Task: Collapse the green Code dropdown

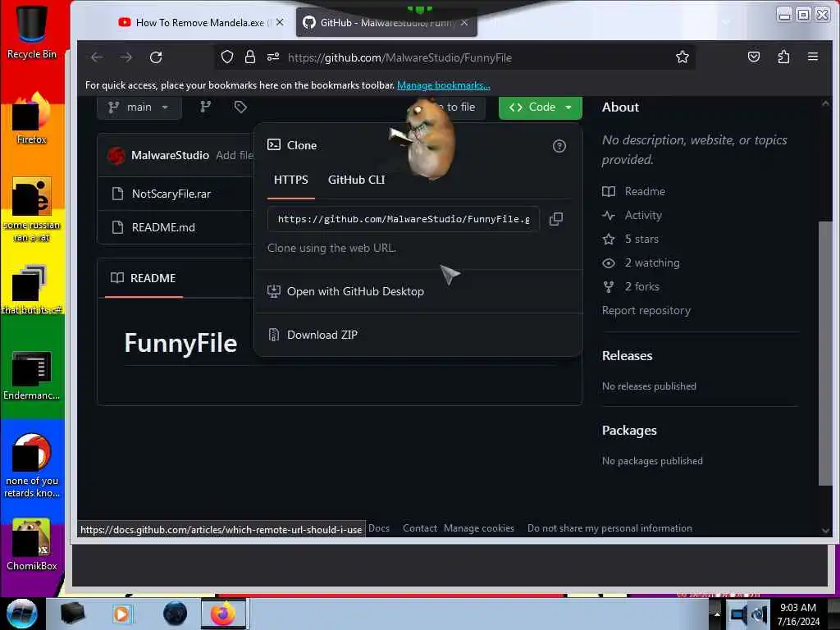Action: (x=540, y=107)
